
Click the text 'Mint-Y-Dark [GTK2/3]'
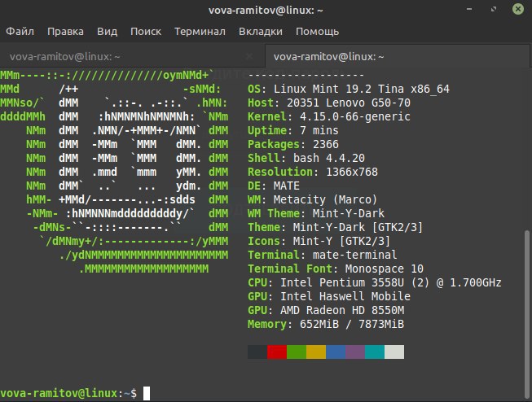point(358,227)
